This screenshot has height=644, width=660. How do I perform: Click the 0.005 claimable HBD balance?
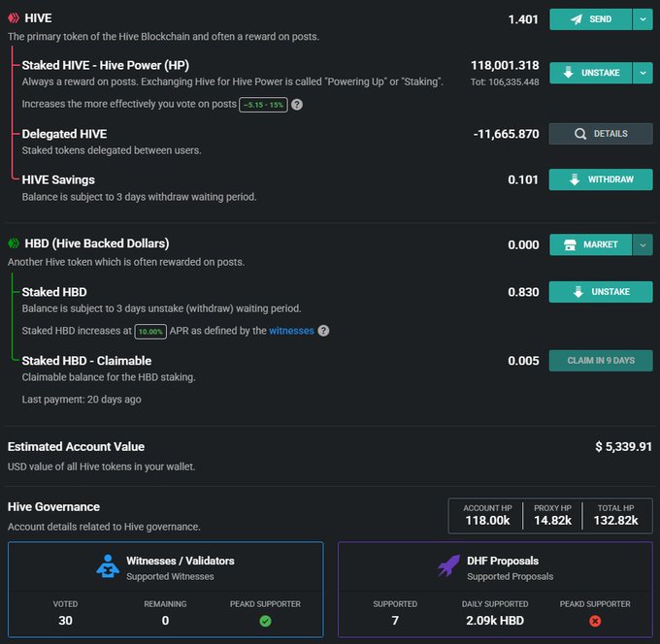click(523, 361)
